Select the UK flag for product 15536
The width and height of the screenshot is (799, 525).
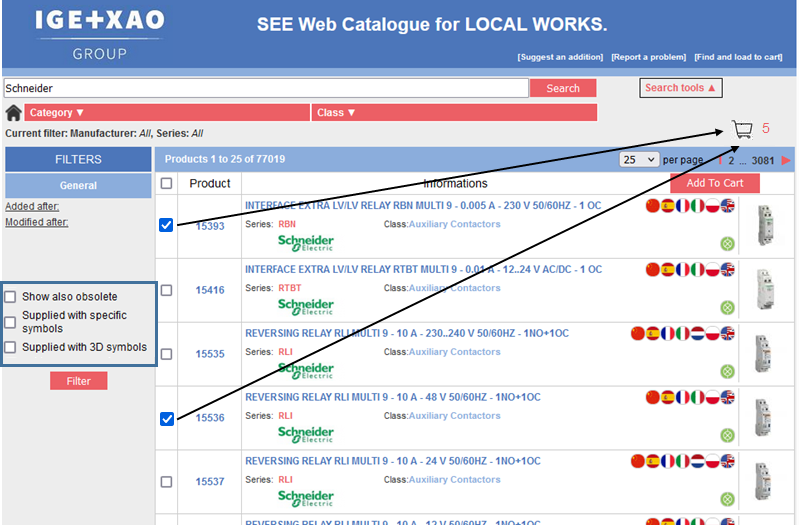728,397
